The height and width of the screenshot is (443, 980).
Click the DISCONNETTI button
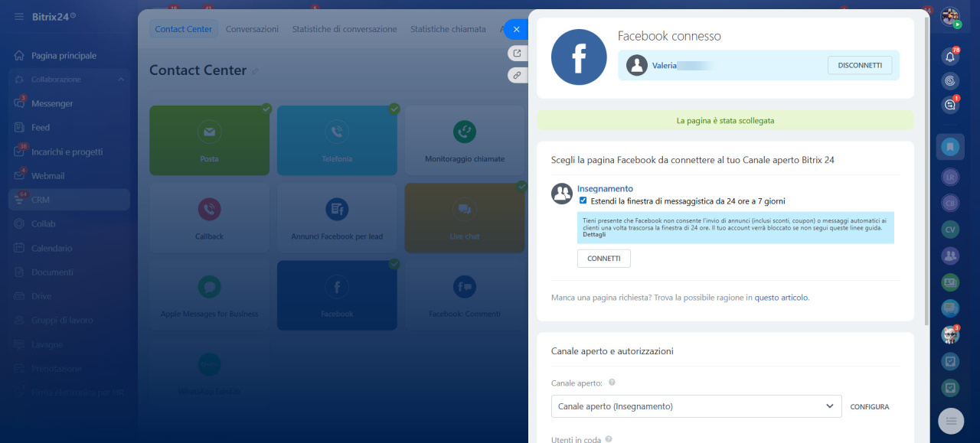860,65
